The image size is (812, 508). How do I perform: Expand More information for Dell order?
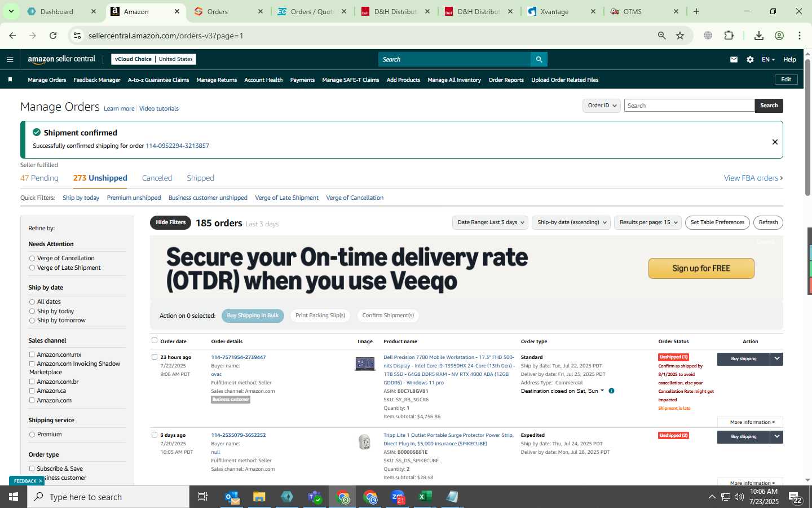tap(750, 422)
